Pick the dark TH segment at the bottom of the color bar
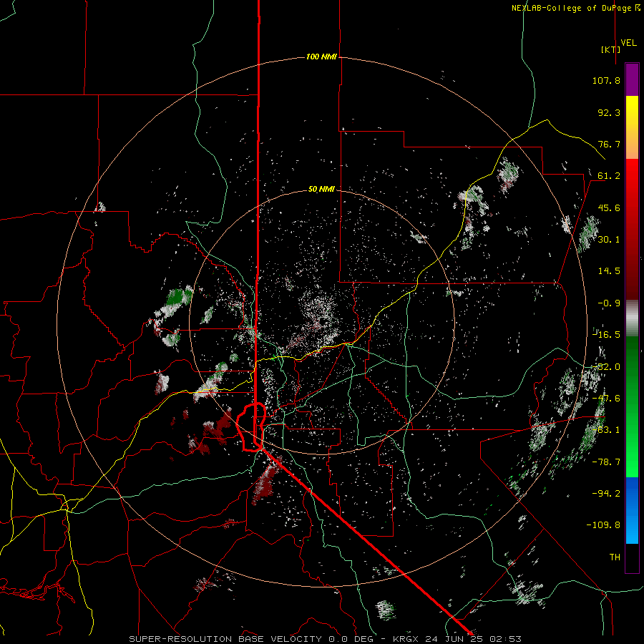This screenshot has width=644, height=644. tap(632, 558)
